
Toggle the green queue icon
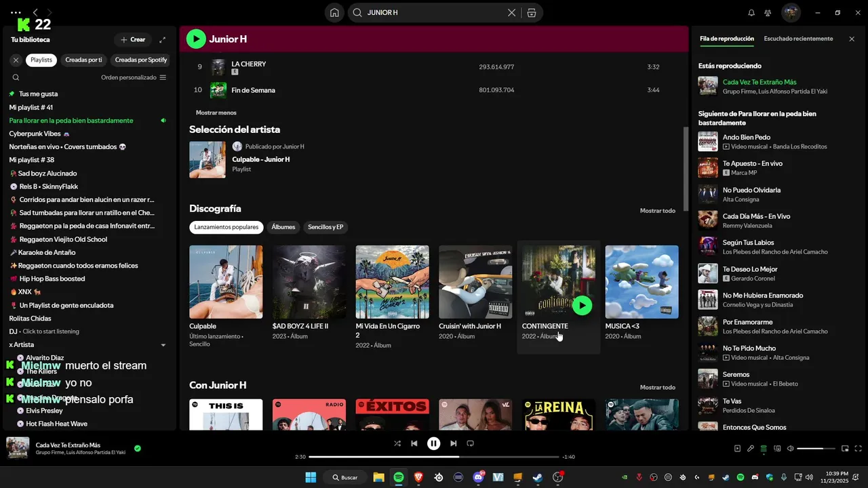click(764, 448)
